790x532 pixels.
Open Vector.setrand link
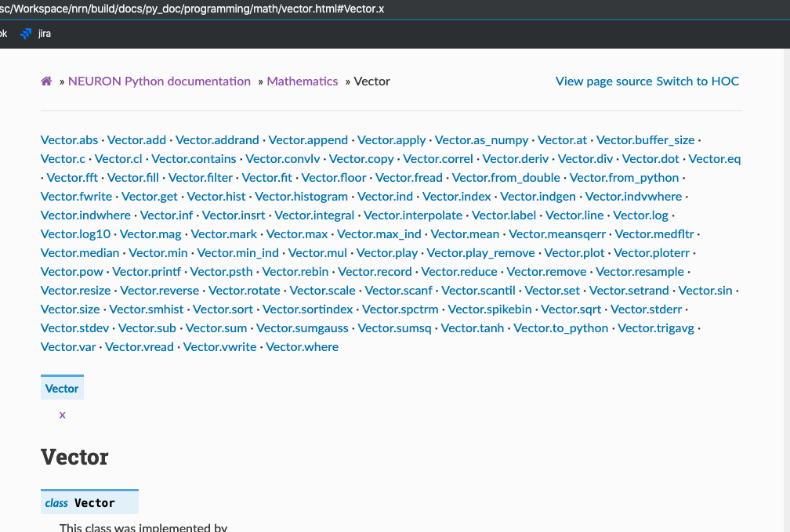tap(629, 291)
